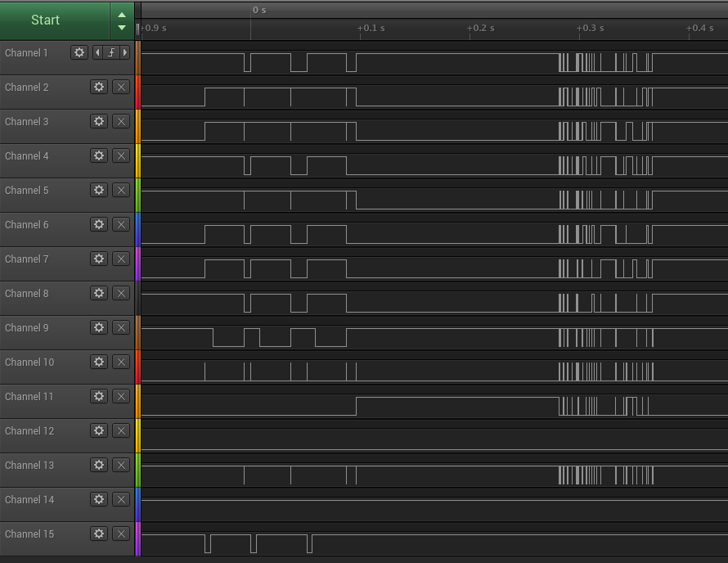The image size is (728, 563).
Task: Open Channel 13 settings gear
Action: 99,465
